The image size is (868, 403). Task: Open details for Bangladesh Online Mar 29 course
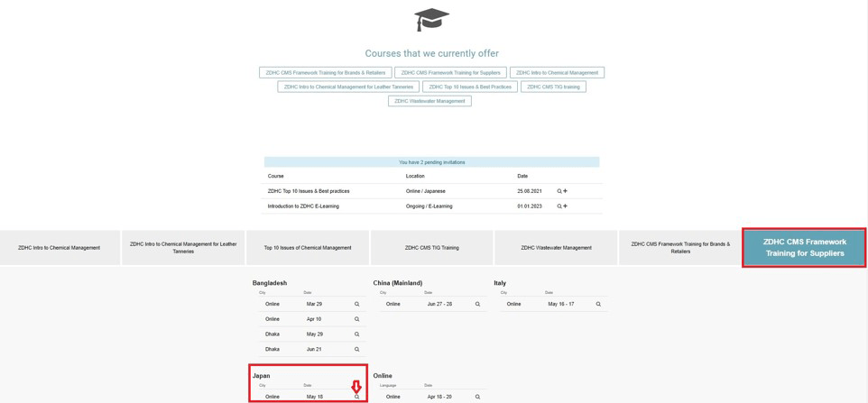coord(357,304)
